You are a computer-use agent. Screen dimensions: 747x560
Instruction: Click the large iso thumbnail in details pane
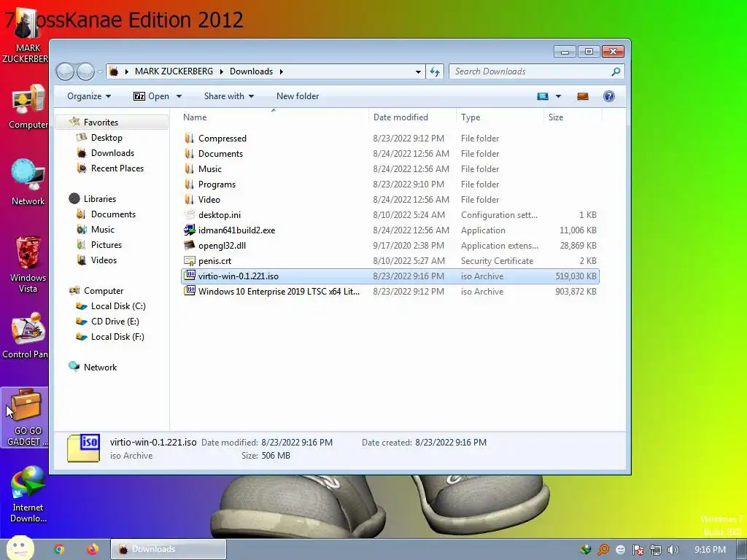pyautogui.click(x=84, y=448)
